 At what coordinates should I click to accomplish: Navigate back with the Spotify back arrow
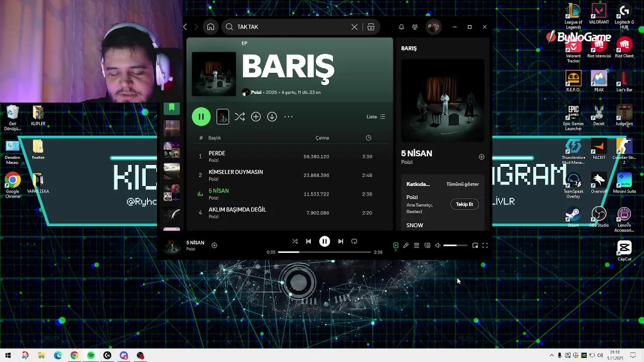185,27
